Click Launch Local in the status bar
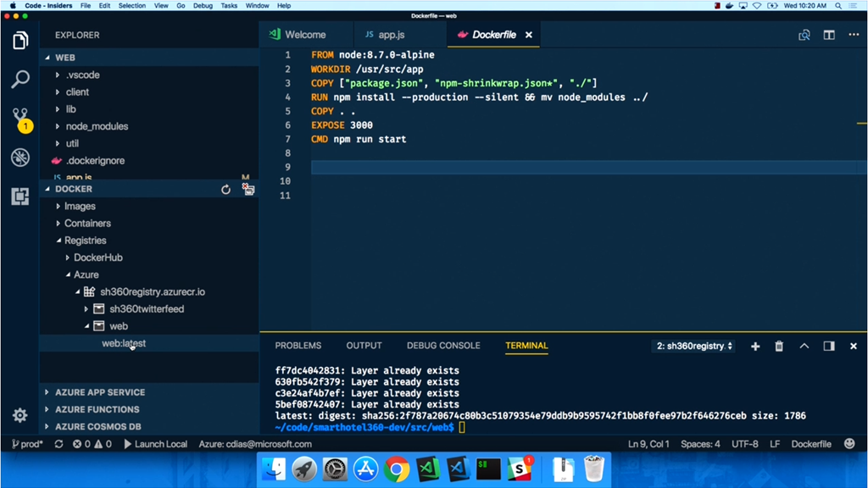The image size is (868, 488). click(155, 444)
